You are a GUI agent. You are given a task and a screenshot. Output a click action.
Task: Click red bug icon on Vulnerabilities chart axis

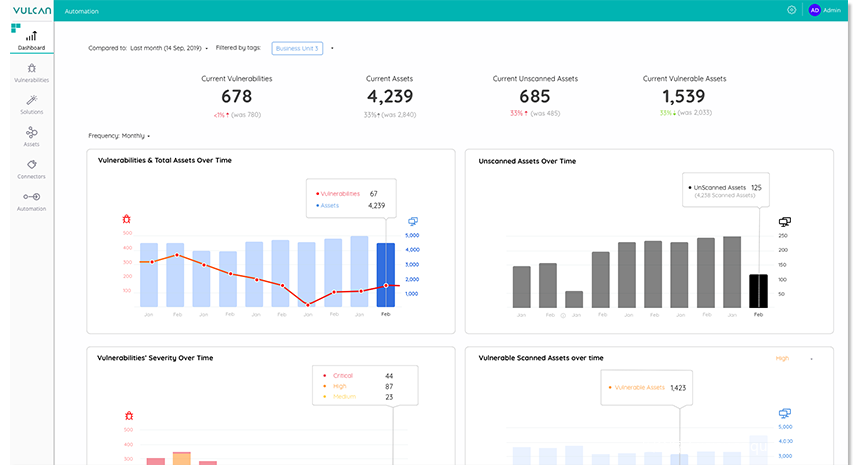click(126, 218)
